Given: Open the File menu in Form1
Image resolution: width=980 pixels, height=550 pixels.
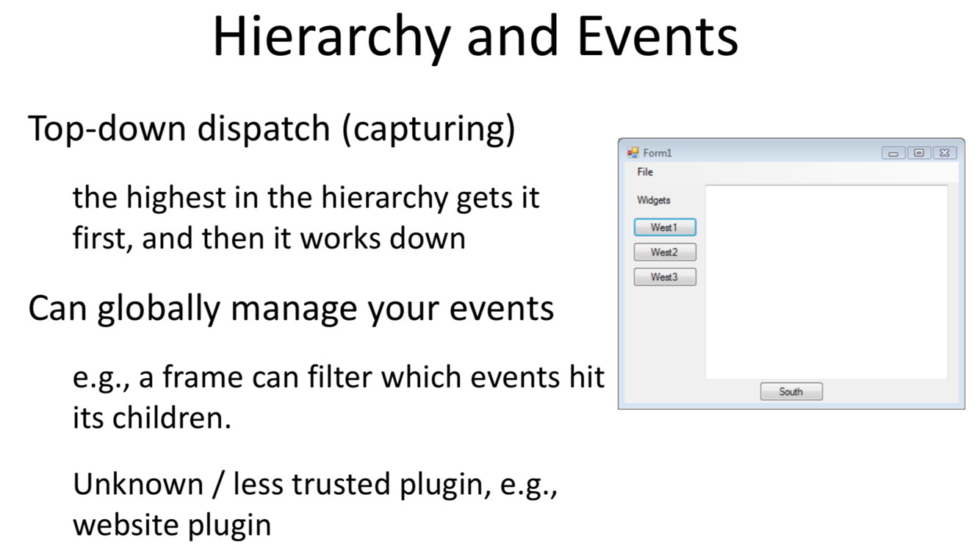Looking at the screenshot, I should [x=645, y=172].
